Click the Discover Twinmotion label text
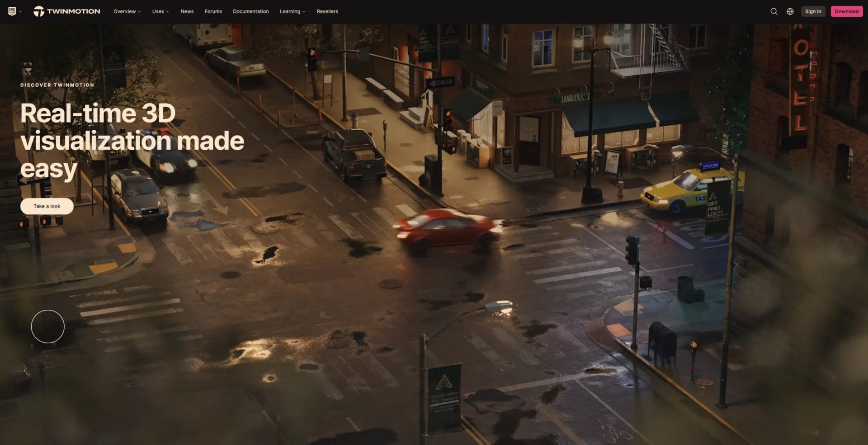868x445 pixels. [x=57, y=85]
